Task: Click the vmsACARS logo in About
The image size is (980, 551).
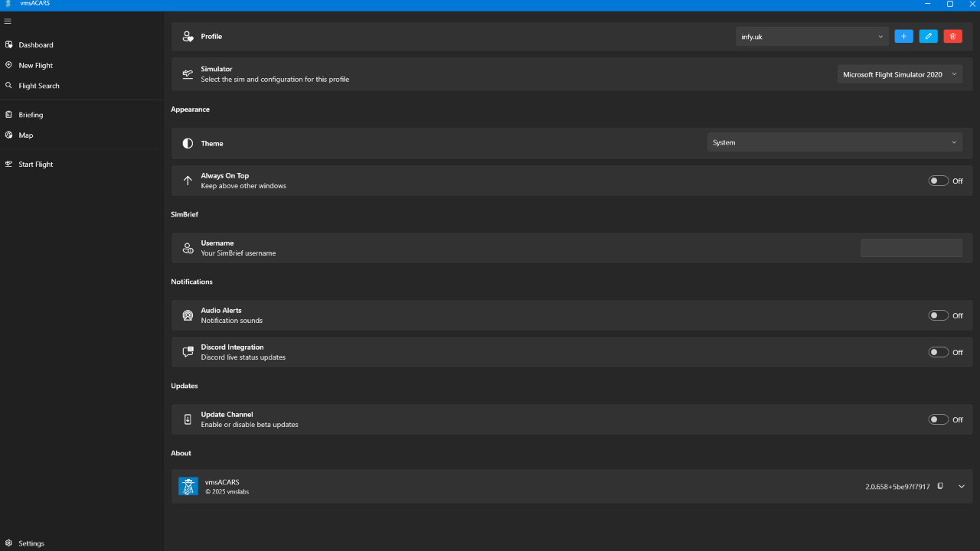Action: click(x=188, y=486)
